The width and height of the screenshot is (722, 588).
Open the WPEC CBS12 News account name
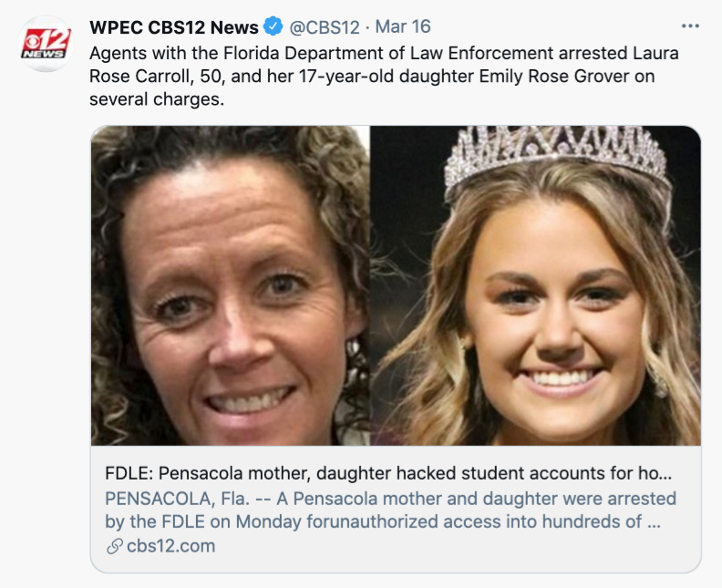click(173, 27)
